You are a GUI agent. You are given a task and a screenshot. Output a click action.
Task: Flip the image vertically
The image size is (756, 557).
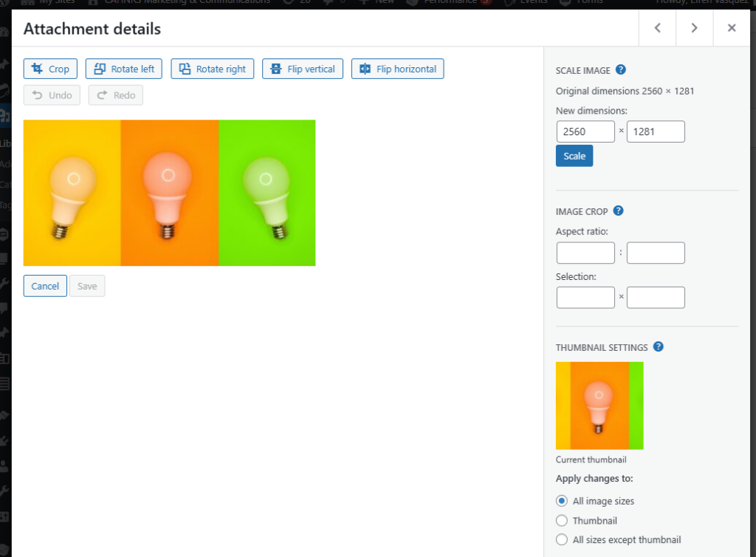(302, 68)
